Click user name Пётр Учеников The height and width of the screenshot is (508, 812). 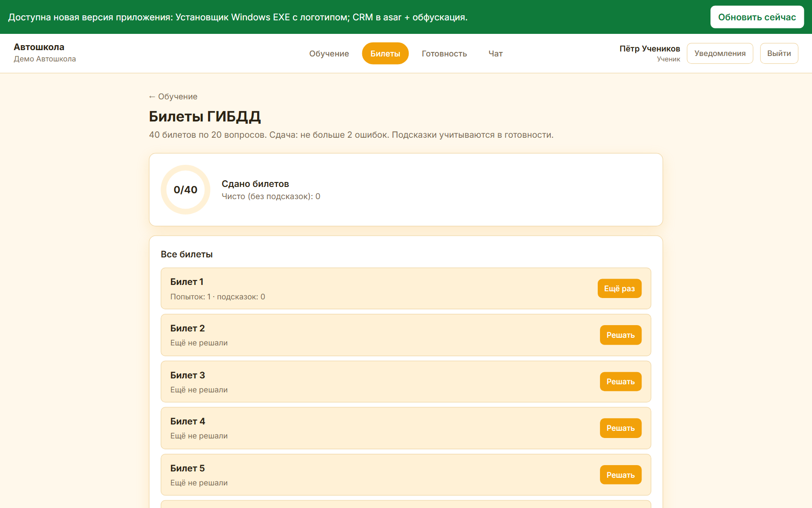pos(650,48)
